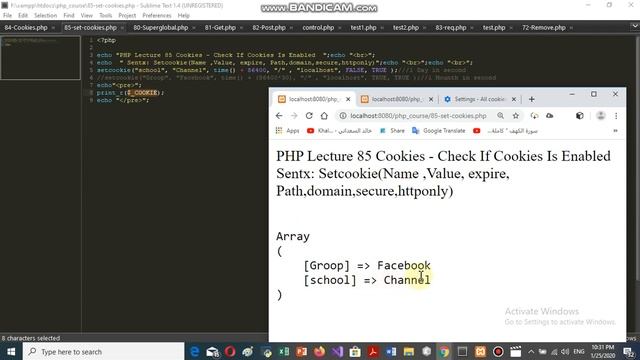Open Microsoft Store from taskbar
This screenshot has width=640, height=360.
[355, 351]
